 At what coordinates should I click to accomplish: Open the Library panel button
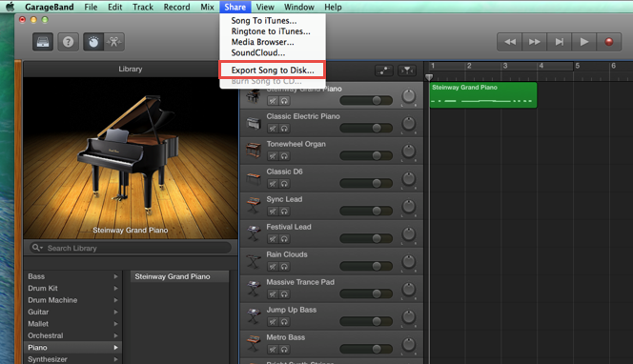[43, 42]
